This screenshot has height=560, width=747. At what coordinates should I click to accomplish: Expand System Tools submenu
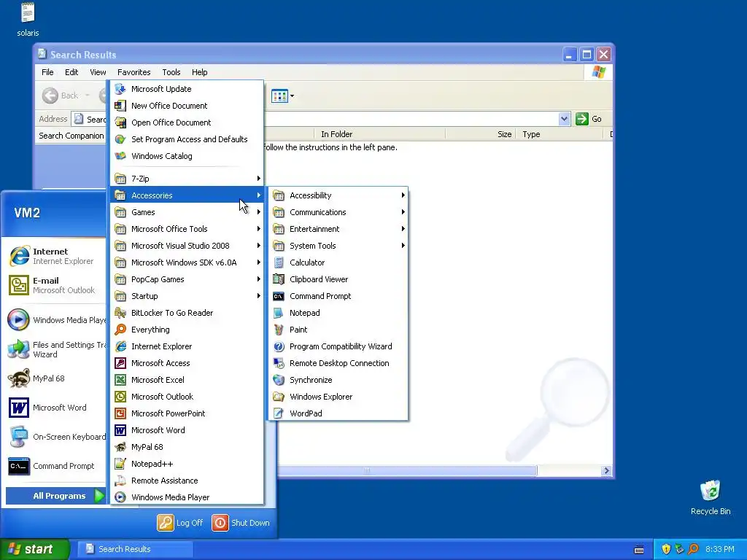(x=338, y=246)
